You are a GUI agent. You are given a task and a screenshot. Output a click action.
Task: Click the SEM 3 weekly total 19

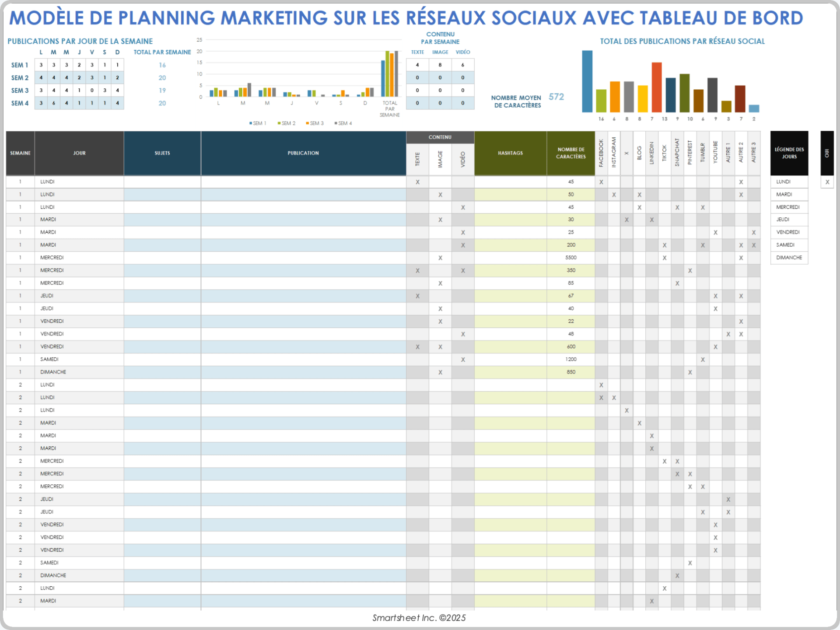click(x=162, y=90)
